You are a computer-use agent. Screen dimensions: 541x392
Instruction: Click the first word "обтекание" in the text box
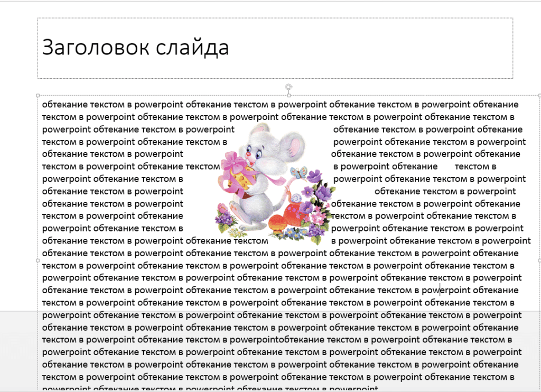point(66,105)
